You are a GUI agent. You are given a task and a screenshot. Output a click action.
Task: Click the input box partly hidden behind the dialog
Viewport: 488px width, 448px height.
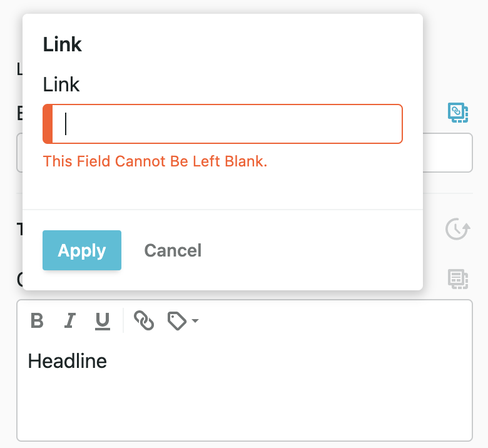pyautogui.click(x=447, y=153)
